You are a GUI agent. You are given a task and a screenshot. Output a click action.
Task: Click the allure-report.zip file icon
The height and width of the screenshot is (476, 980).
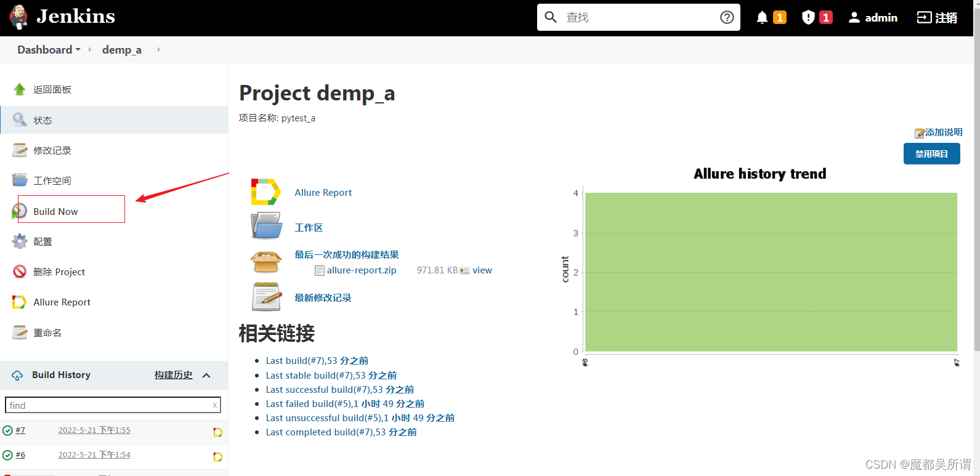(x=320, y=270)
